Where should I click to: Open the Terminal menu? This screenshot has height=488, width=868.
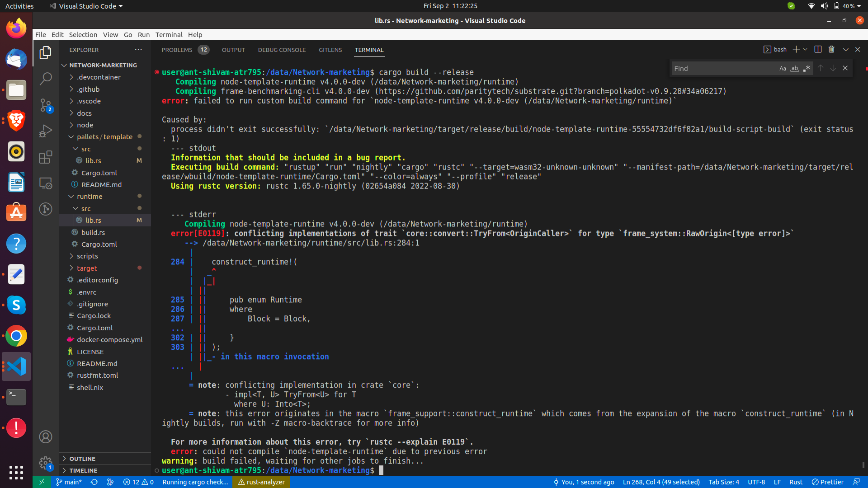click(169, 34)
